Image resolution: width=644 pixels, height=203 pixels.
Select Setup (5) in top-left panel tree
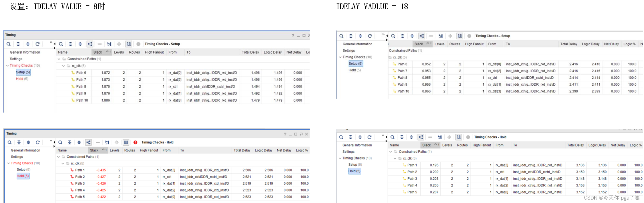click(23, 72)
